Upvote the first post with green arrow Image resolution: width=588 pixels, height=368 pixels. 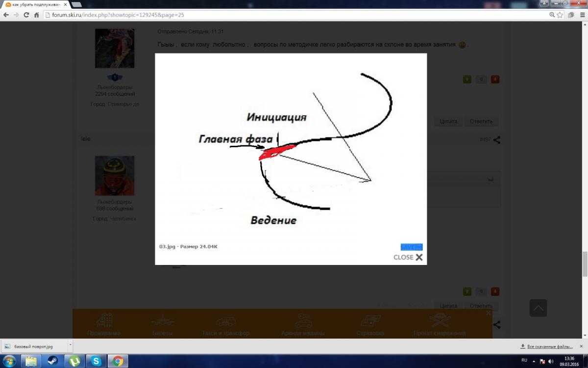coord(467,79)
